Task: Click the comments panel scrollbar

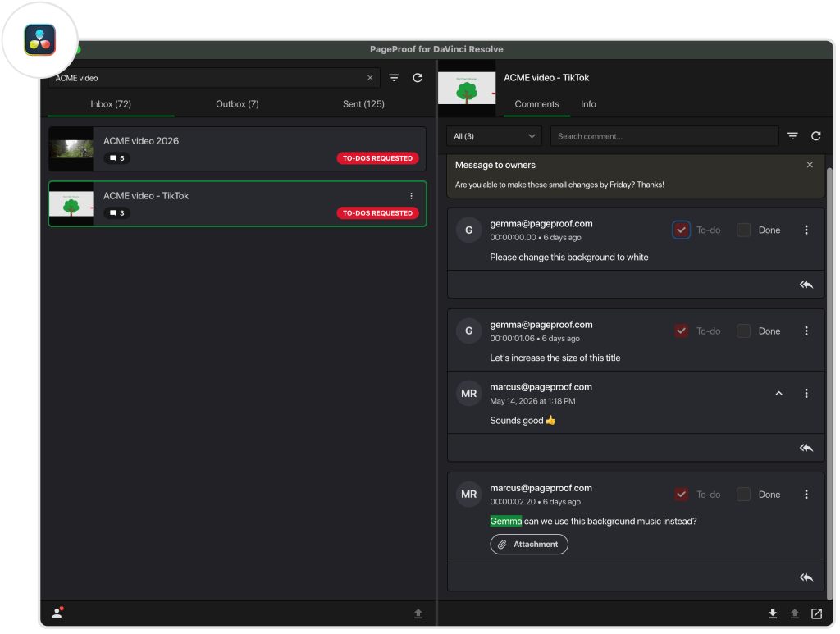Action: pos(829,383)
